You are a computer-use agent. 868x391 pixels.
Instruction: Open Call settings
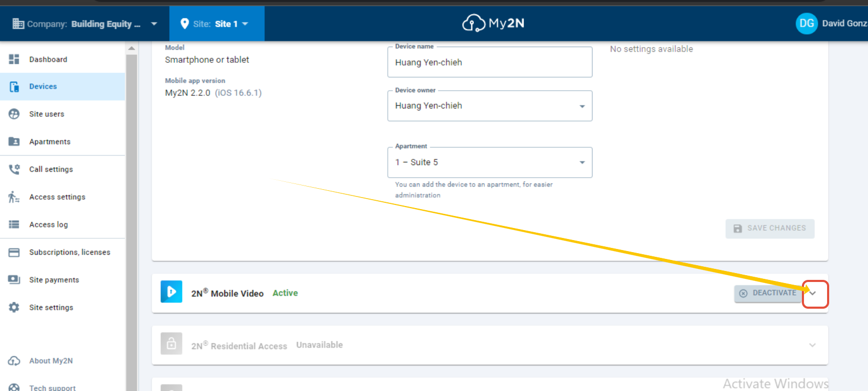tap(62, 169)
